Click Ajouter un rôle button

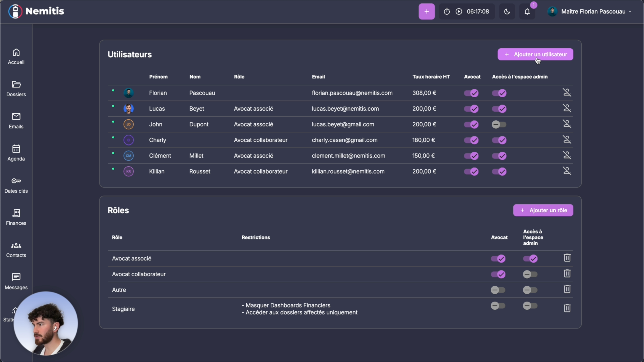543,210
